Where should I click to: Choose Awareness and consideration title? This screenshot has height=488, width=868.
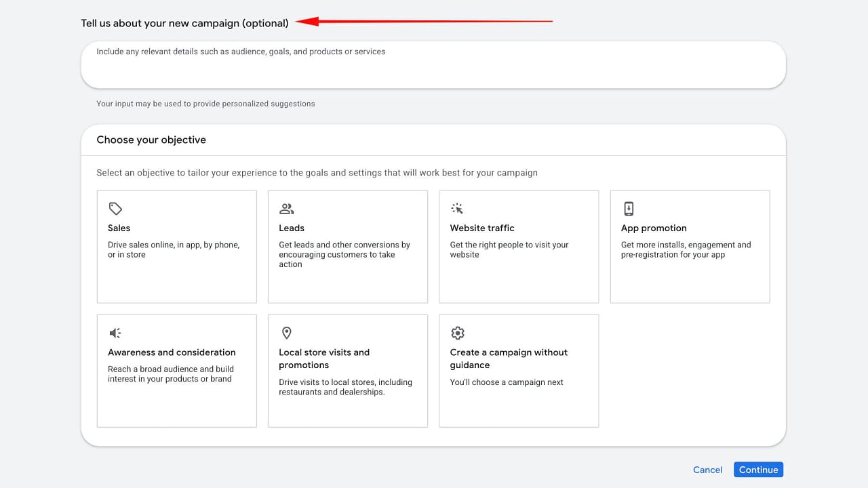tap(172, 352)
